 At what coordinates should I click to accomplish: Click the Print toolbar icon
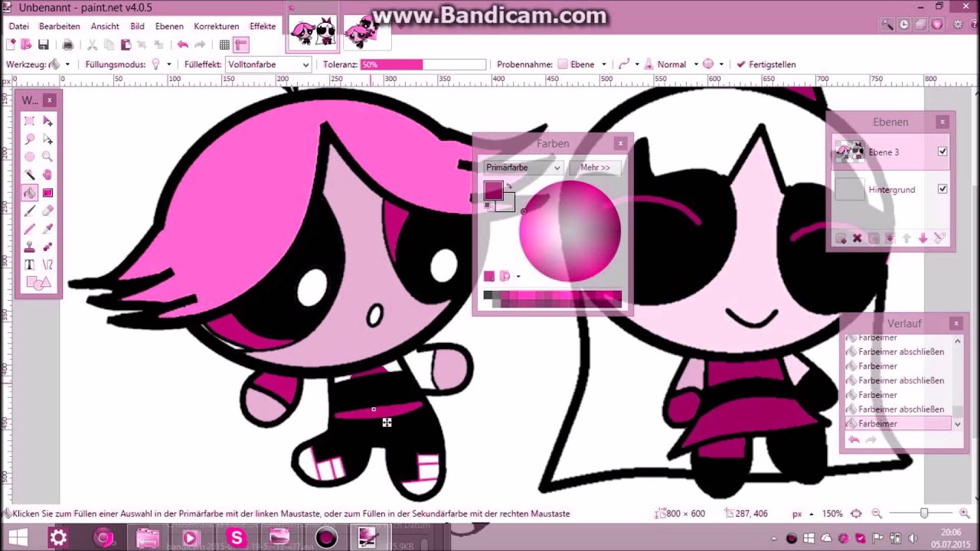pyautogui.click(x=67, y=44)
